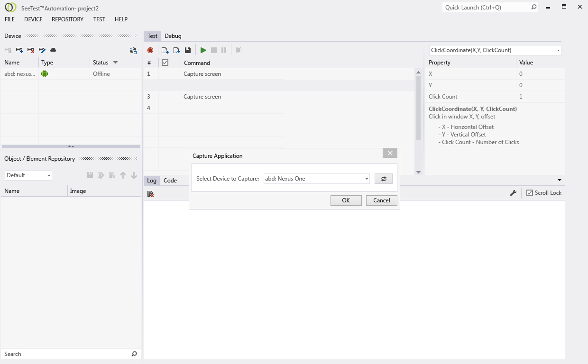Viewport: 588px width, 364px height.
Task: Click the pause button in Test toolbar
Action: (224, 50)
